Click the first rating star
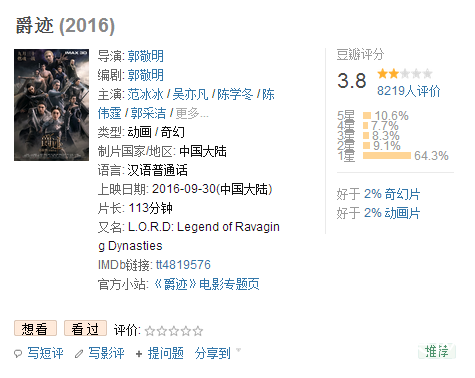This screenshot has width=475, height=378. coord(150,331)
